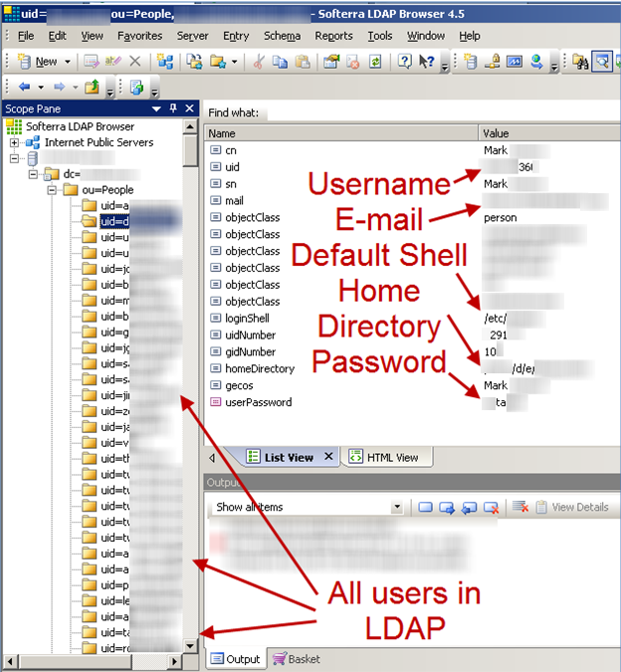
Task: Click the Forward blue arrow
Action: [x=59, y=87]
